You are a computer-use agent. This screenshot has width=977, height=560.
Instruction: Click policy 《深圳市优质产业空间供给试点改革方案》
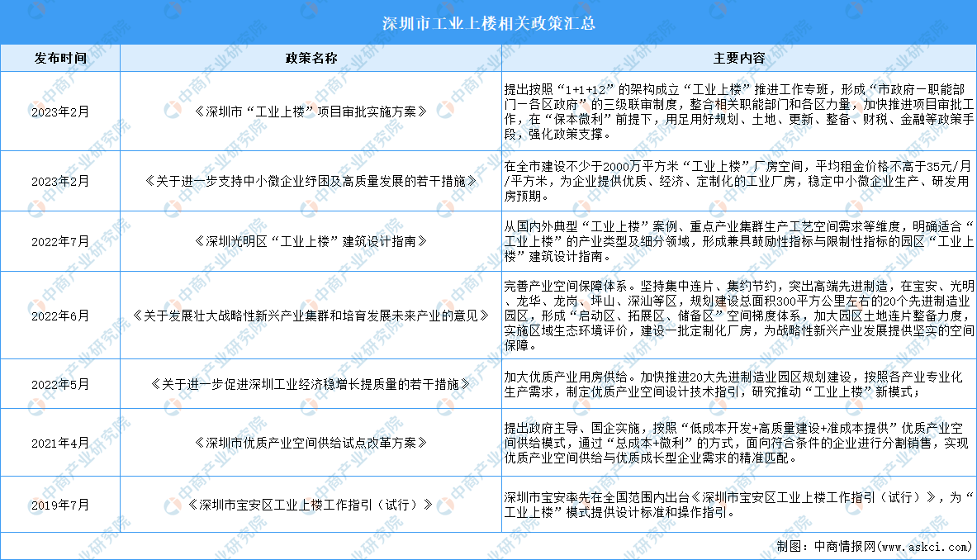click(x=311, y=443)
